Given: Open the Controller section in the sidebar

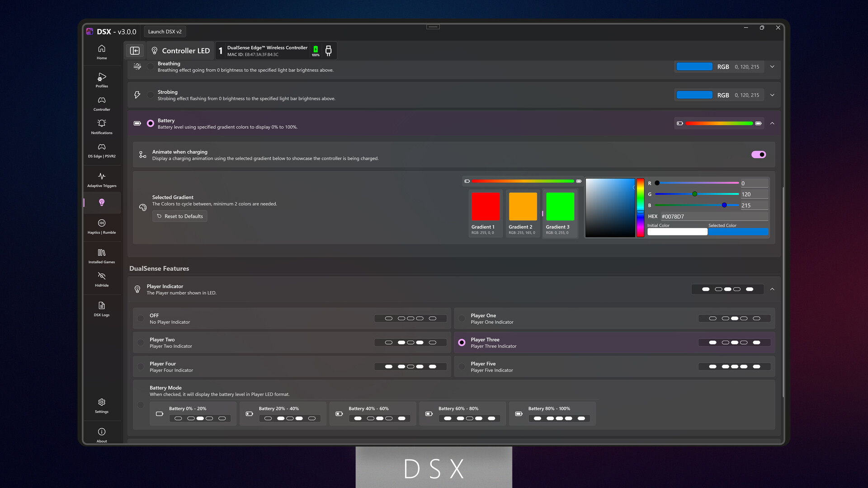Looking at the screenshot, I should pos(101,103).
